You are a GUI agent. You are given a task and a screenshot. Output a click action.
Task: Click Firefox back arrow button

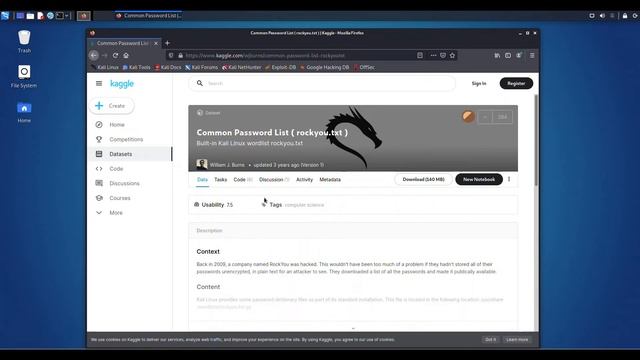pyautogui.click(x=94, y=55)
